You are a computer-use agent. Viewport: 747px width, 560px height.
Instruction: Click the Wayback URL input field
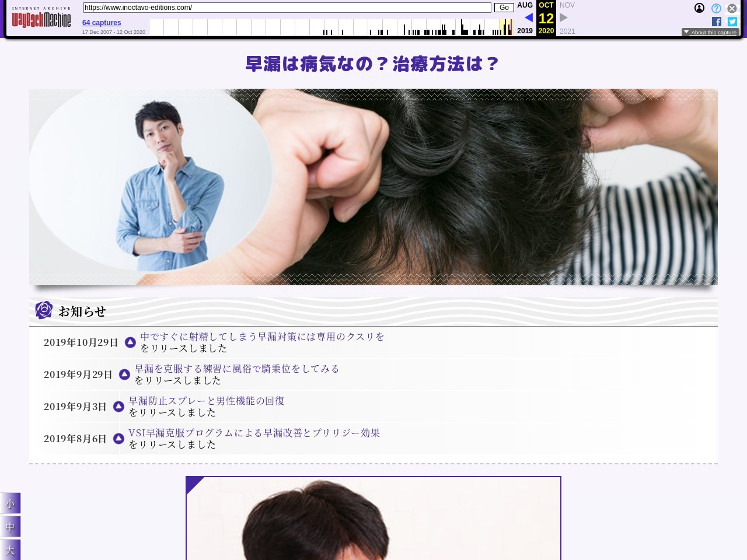(x=287, y=8)
